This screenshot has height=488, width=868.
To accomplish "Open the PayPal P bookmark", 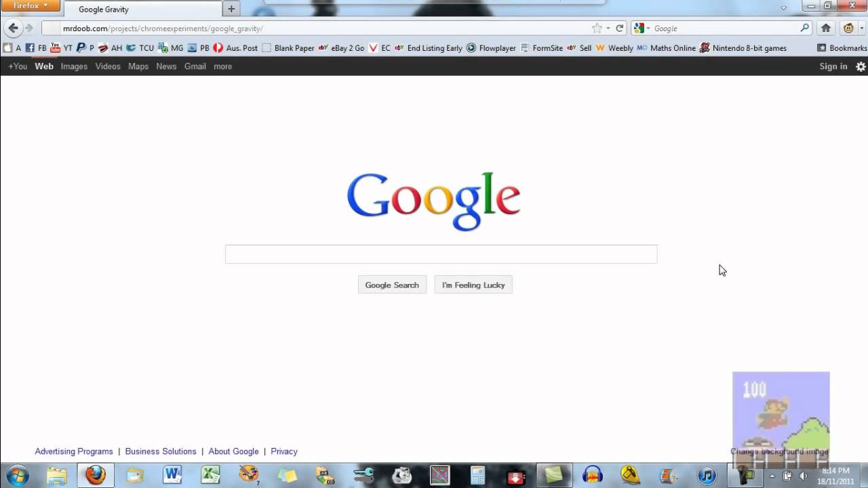I will tap(85, 48).
